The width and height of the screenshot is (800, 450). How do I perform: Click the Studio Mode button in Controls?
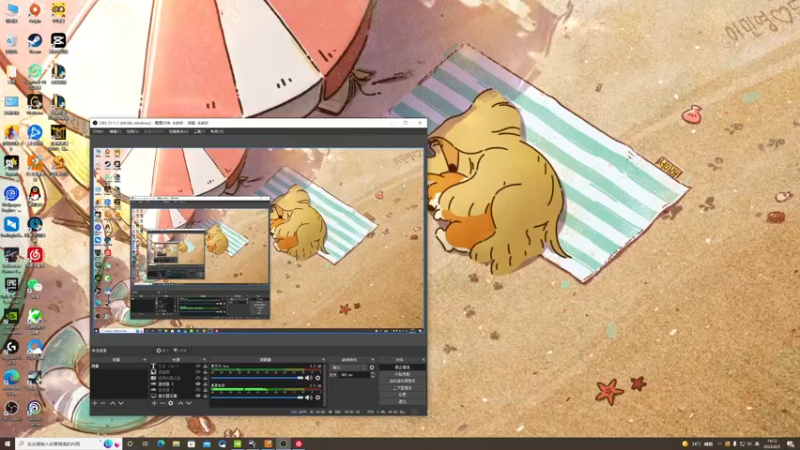pyautogui.click(x=400, y=388)
